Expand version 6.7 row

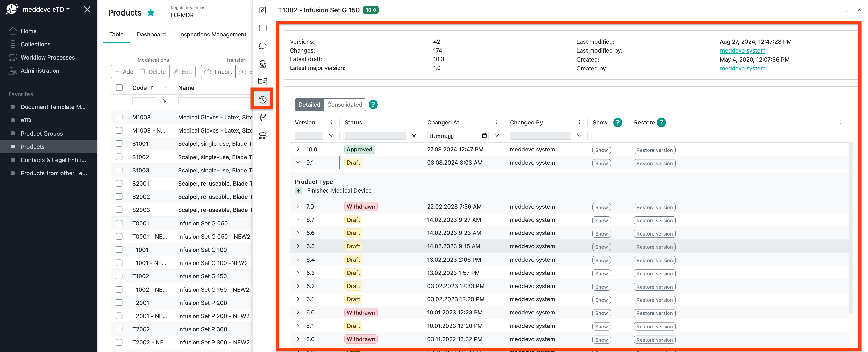pos(298,220)
